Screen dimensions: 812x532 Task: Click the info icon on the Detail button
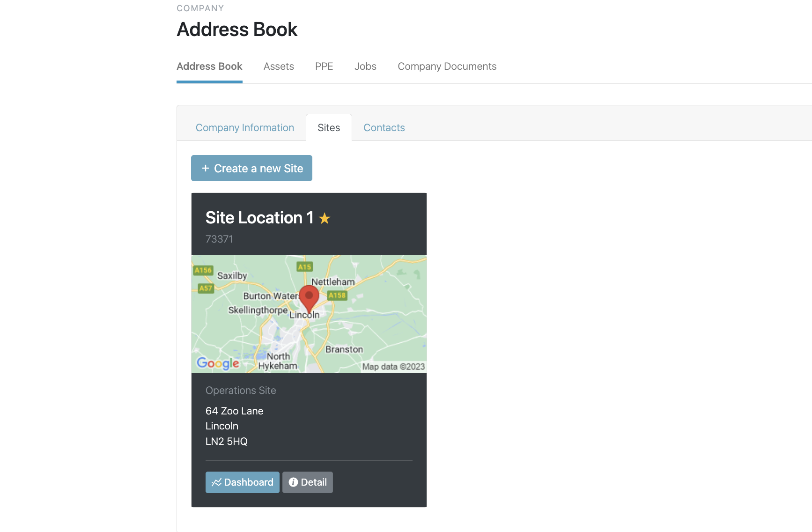293,482
